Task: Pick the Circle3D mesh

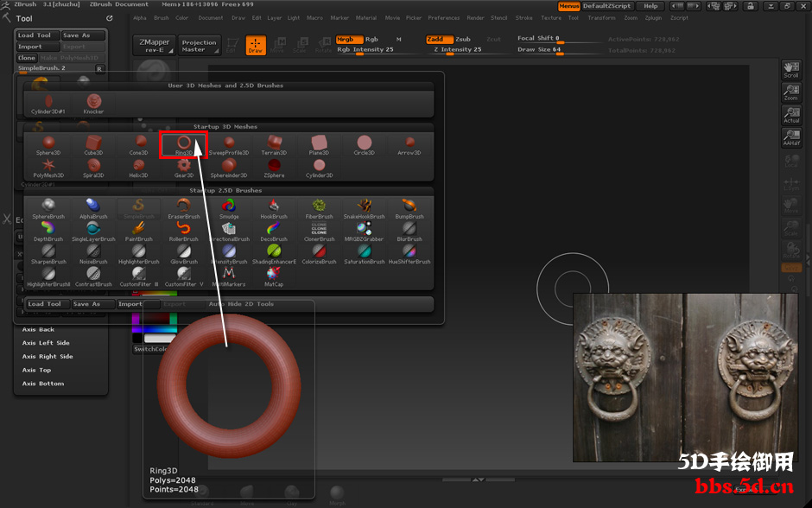Action: click(364, 145)
